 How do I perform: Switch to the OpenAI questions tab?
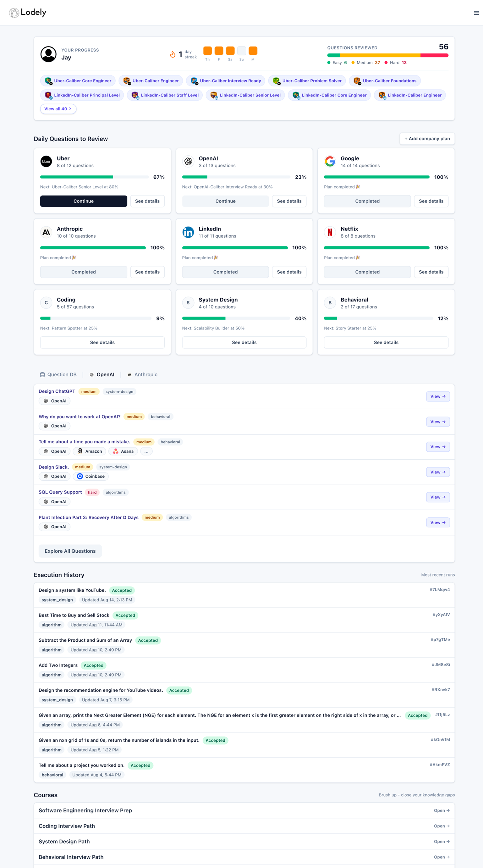[x=102, y=374]
